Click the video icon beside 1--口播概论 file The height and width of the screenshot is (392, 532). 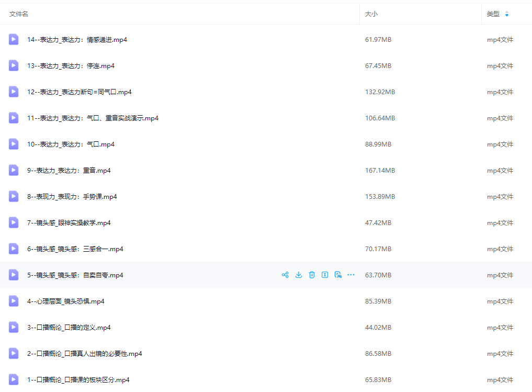14,379
